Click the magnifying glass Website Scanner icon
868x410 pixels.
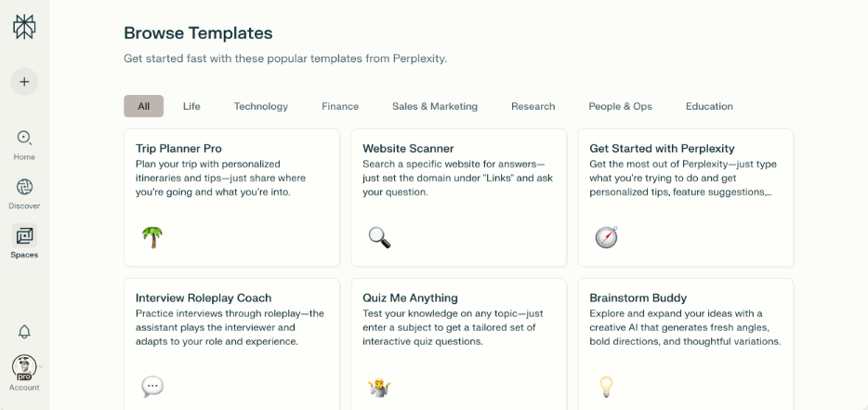378,236
